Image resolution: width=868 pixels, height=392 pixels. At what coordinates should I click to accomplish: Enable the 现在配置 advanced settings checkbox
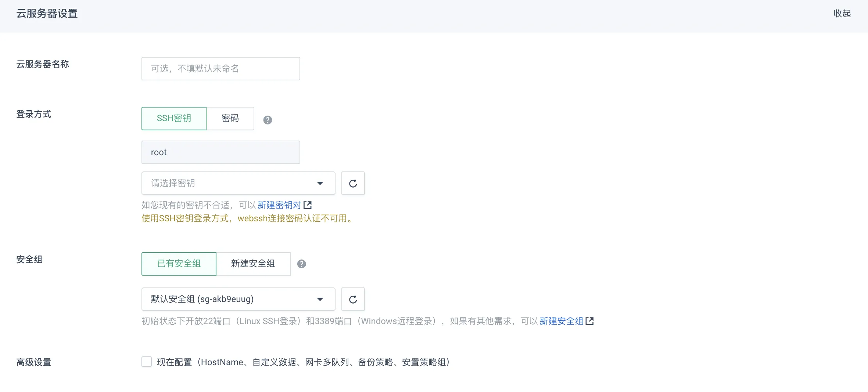[x=147, y=362]
